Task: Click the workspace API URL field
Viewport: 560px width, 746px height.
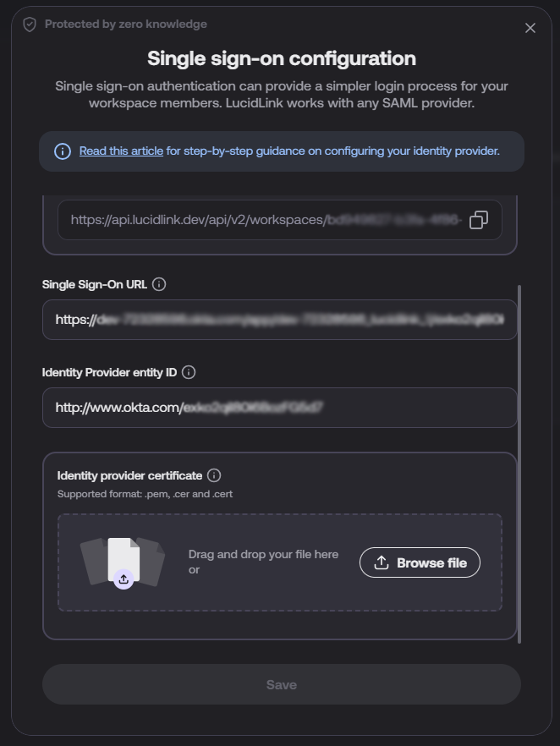Action: tap(280, 220)
